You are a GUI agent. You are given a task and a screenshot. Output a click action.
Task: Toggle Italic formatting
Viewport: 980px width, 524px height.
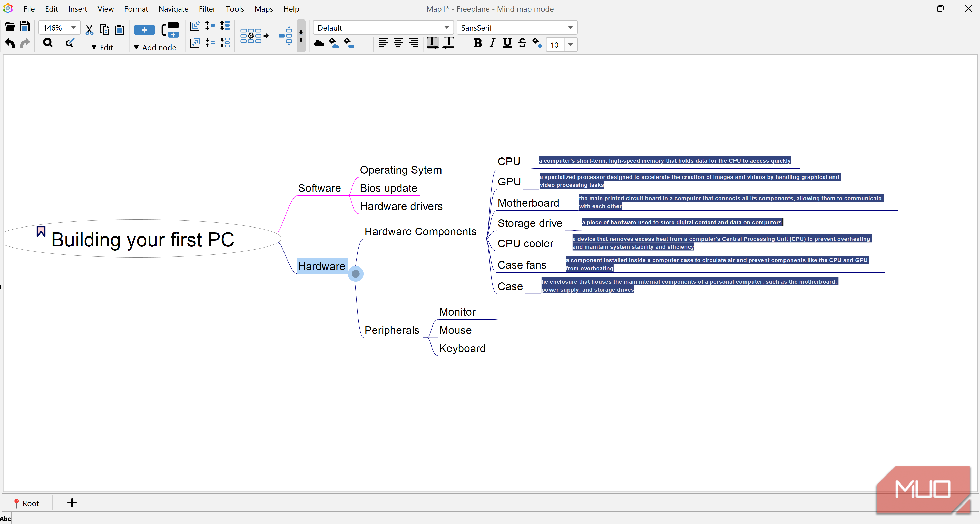pos(492,43)
